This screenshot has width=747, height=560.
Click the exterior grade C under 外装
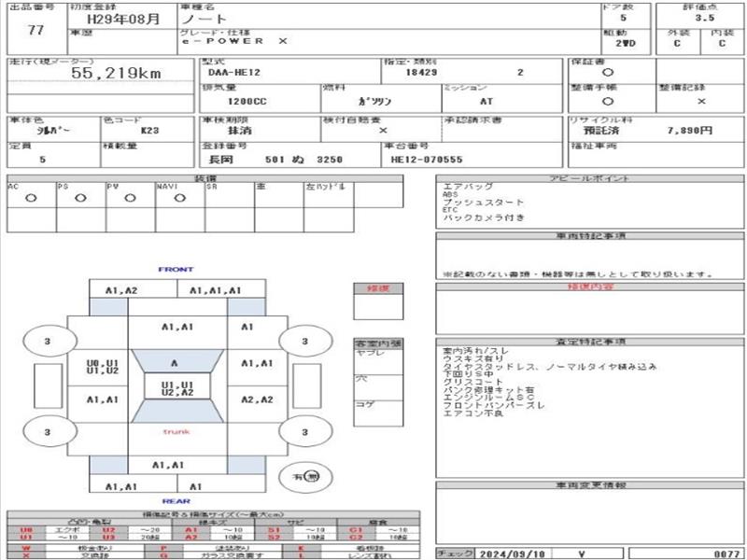(677, 43)
